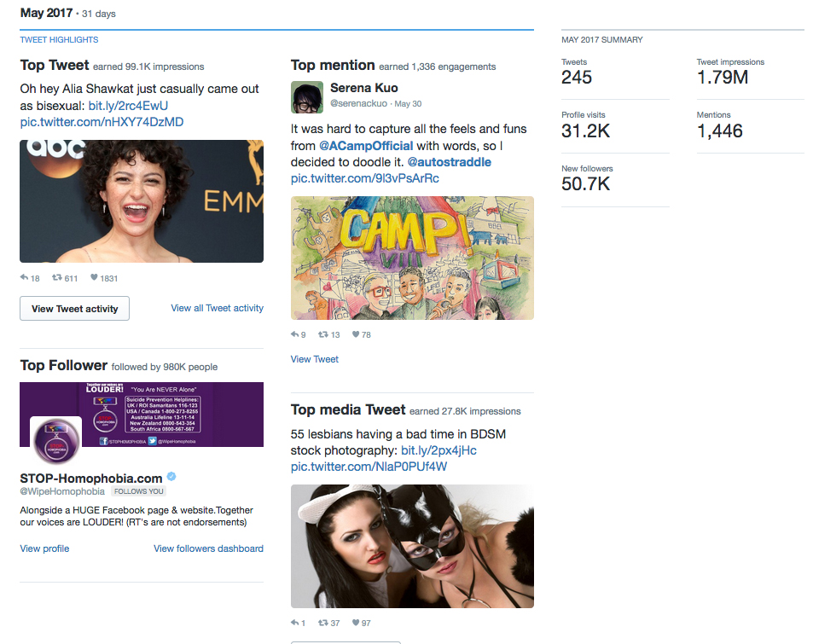Open the Alia Shawkat tweet photo
This screenshot has width=813, height=644.
[142, 201]
